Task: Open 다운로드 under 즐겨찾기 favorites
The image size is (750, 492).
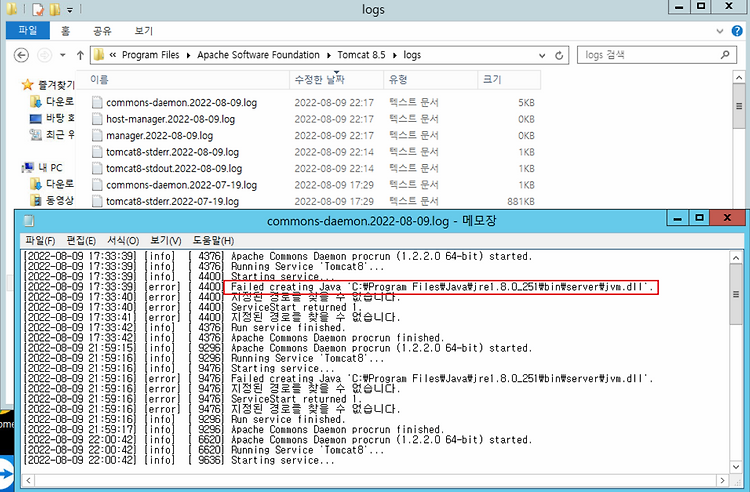Action: click(52, 101)
